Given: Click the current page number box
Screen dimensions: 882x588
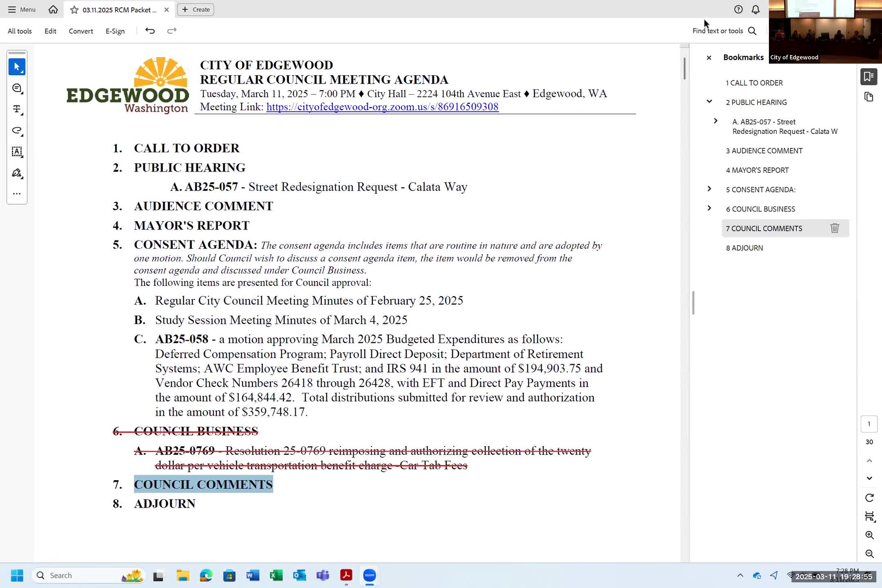Looking at the screenshot, I should tap(869, 424).
